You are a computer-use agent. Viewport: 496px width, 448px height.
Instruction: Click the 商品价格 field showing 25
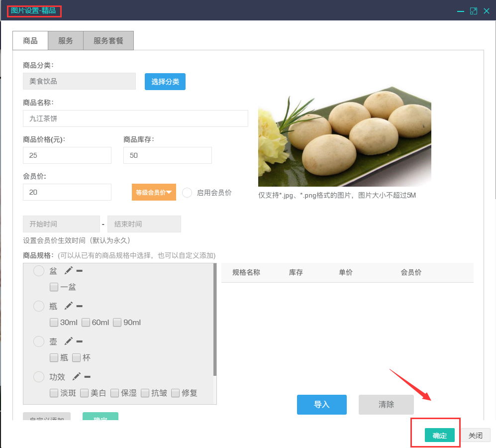coord(67,155)
